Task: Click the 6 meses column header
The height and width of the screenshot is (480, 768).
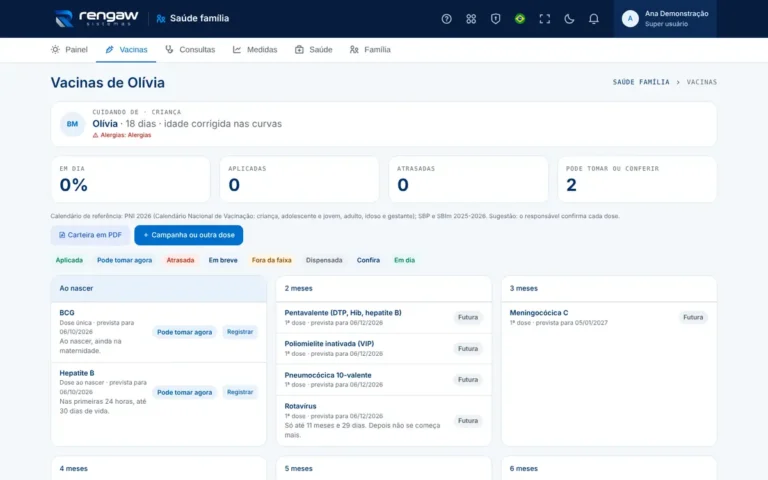Action: pyautogui.click(x=609, y=468)
